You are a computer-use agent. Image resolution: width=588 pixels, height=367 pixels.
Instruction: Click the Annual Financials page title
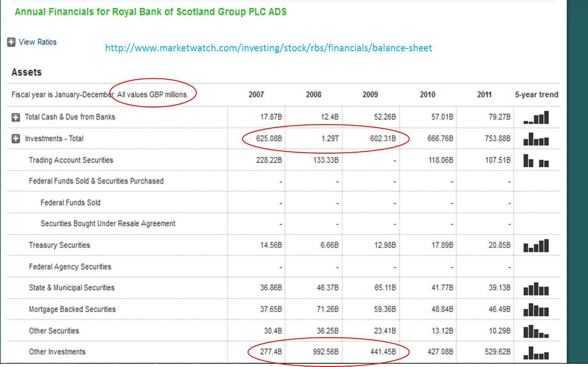tap(151, 12)
